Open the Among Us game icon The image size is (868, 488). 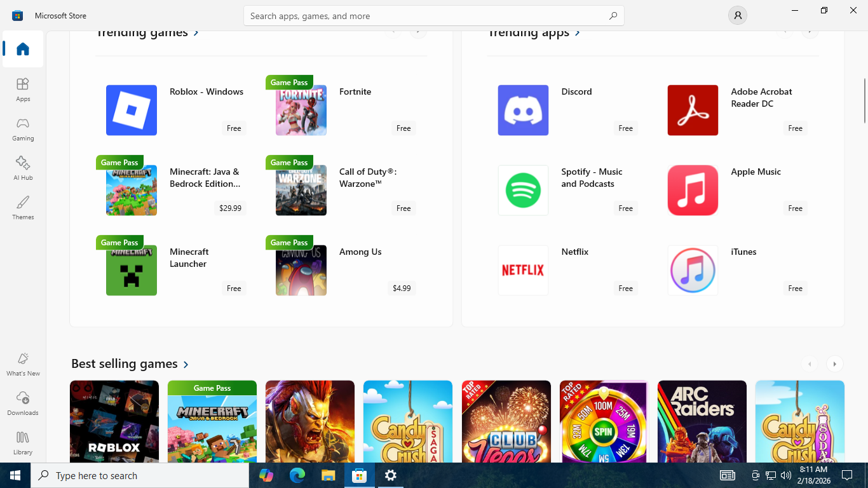(301, 270)
